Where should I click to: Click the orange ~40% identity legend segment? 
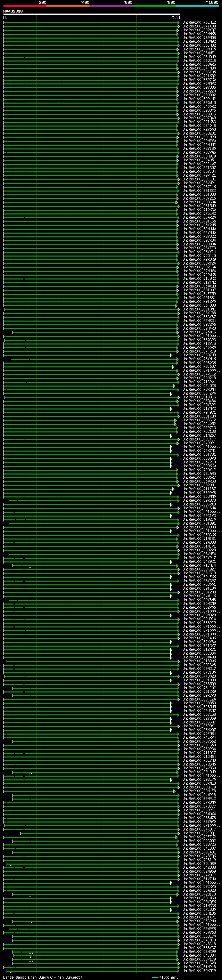pyautogui.click(x=68, y=6)
